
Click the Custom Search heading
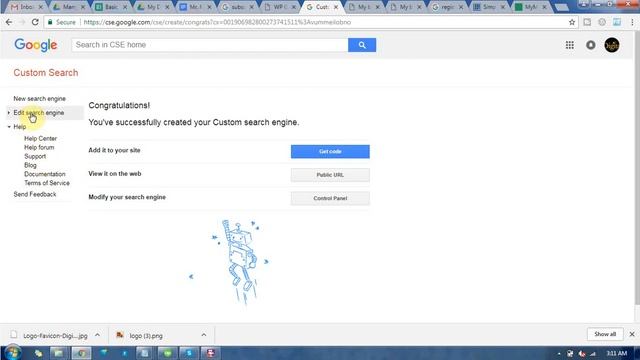[x=46, y=73]
